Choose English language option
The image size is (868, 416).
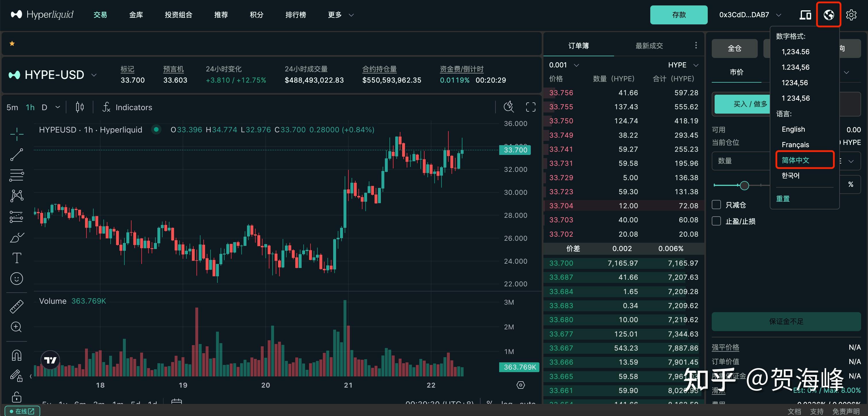(x=793, y=129)
